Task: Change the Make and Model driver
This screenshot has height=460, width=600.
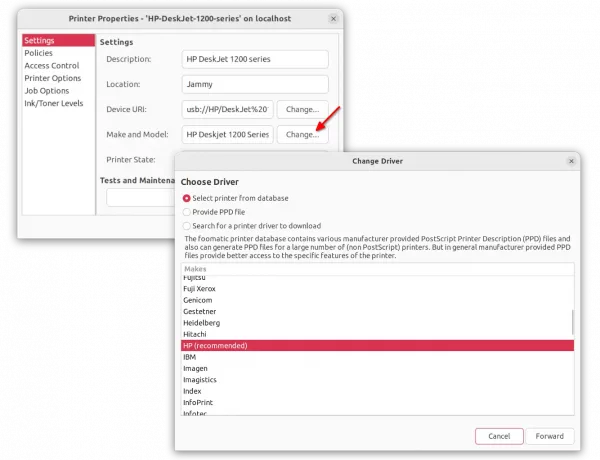Action: [302, 135]
